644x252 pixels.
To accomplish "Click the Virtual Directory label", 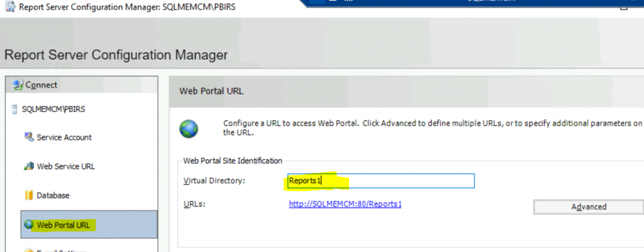I will (214, 181).
